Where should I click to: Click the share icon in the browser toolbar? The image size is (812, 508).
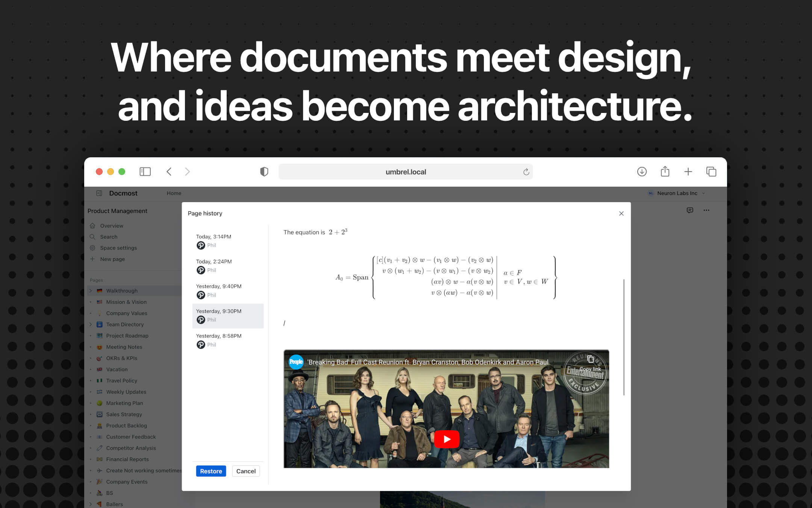click(665, 172)
